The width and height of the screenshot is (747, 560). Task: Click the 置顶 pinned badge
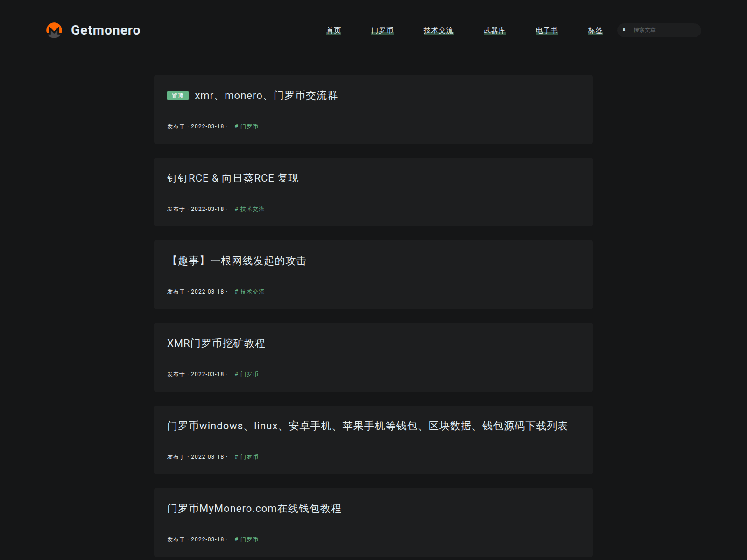(178, 96)
